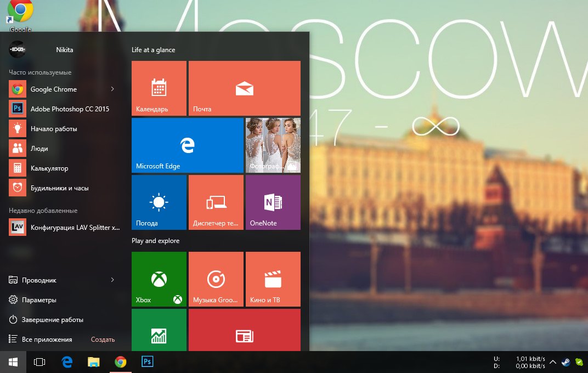Click Завершение работы power option

52,320
